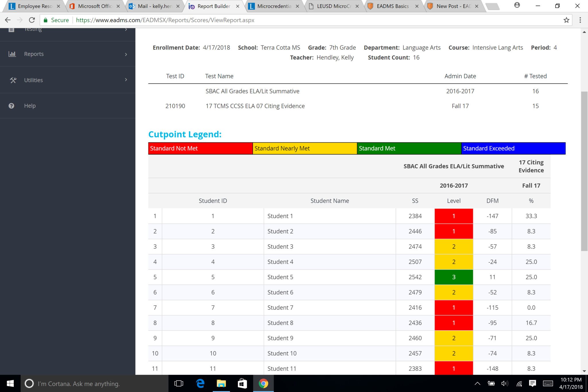Screen dimensions: 588x392
Task: Open Chrome menu three-dot icon
Action: tap(580, 20)
